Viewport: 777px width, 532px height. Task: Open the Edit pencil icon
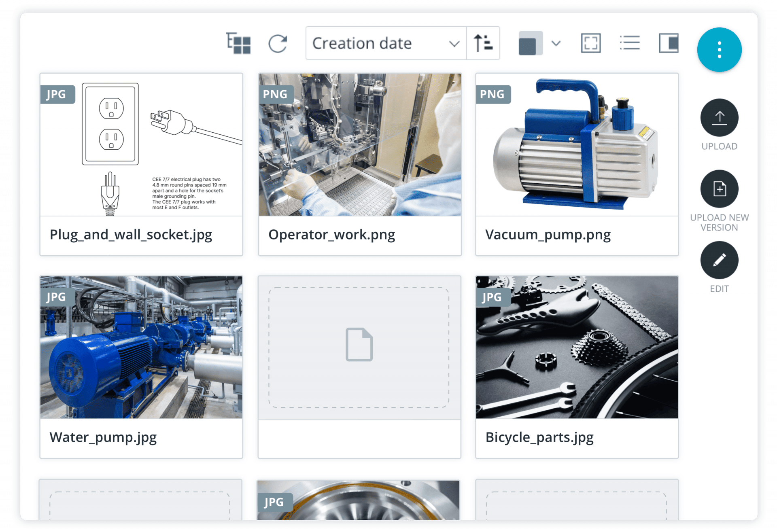719,260
